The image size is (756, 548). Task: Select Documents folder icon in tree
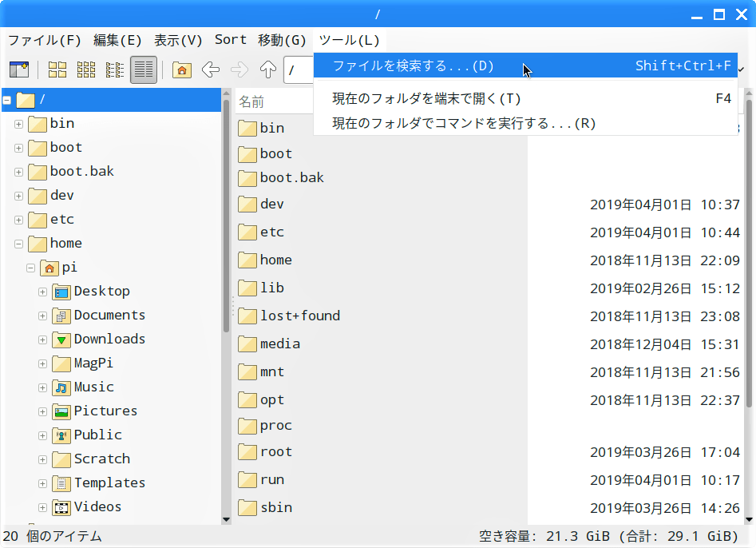[x=61, y=316]
